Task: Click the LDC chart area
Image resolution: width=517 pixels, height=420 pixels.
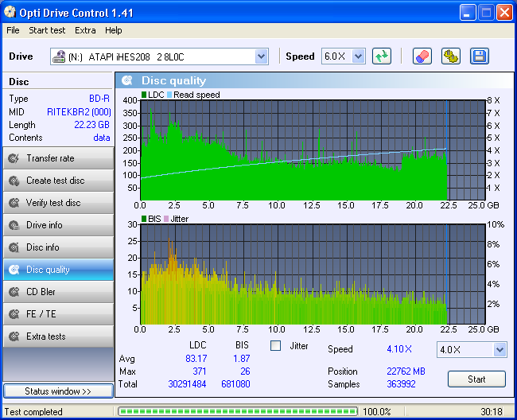Action: tap(313, 150)
